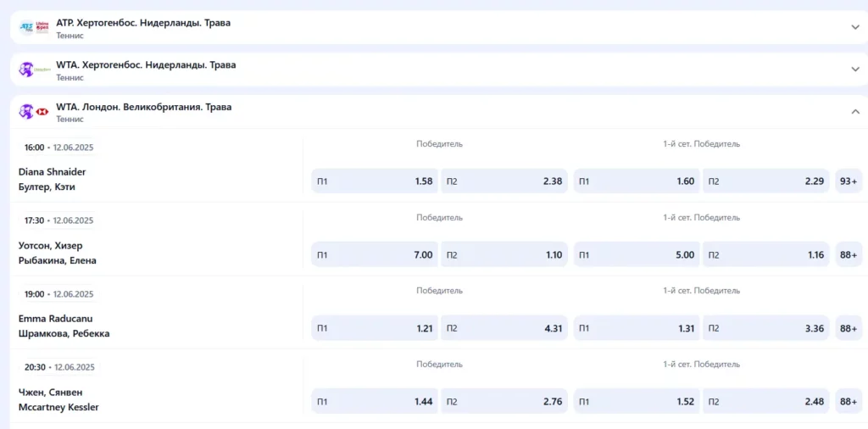Expand the WTA Хертогенбос section chevron
868x429 pixels.
pyautogui.click(x=855, y=70)
